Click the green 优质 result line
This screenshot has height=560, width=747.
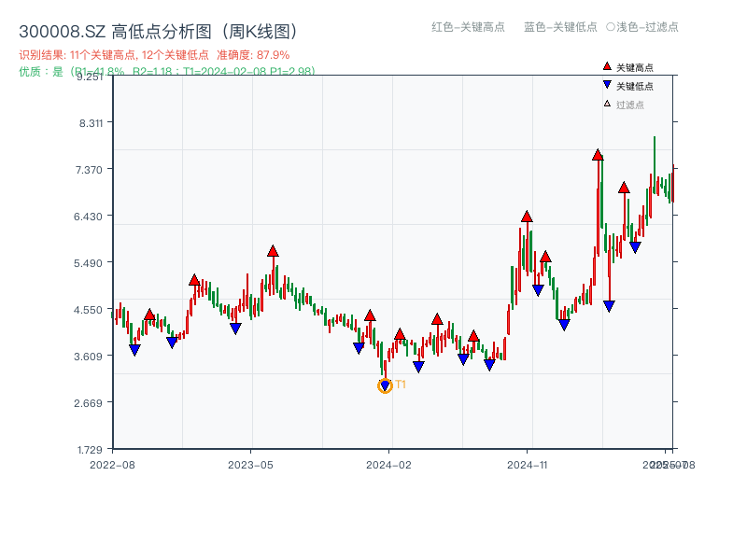point(167,72)
